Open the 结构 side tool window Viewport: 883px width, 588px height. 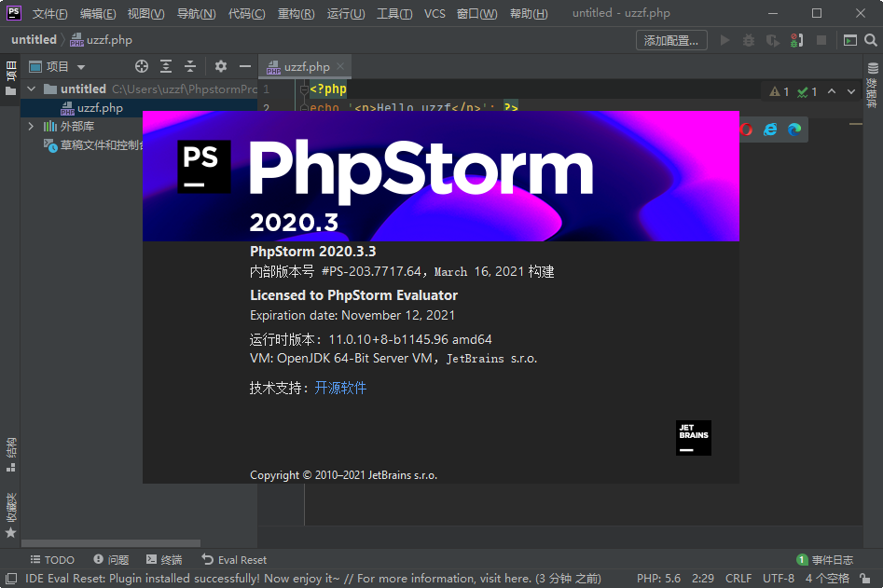tap(10, 455)
